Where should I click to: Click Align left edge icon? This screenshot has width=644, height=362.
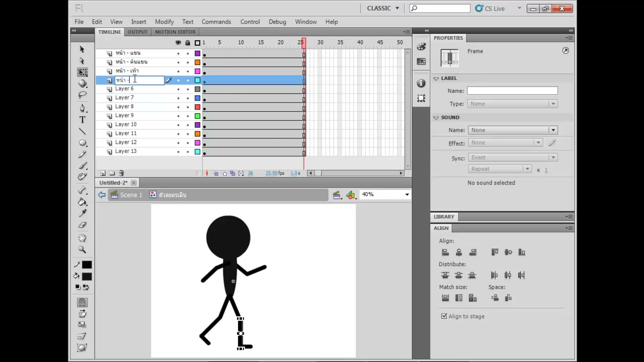(x=445, y=252)
